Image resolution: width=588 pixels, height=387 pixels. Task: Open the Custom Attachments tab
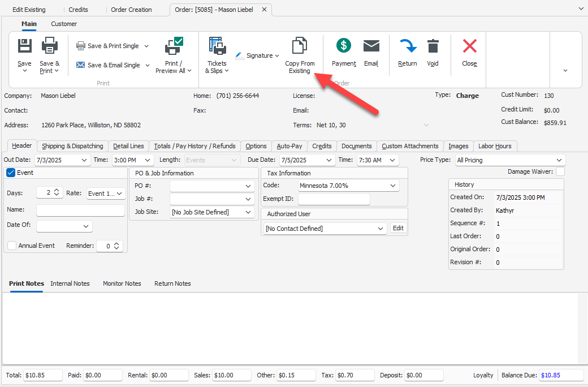tap(410, 146)
